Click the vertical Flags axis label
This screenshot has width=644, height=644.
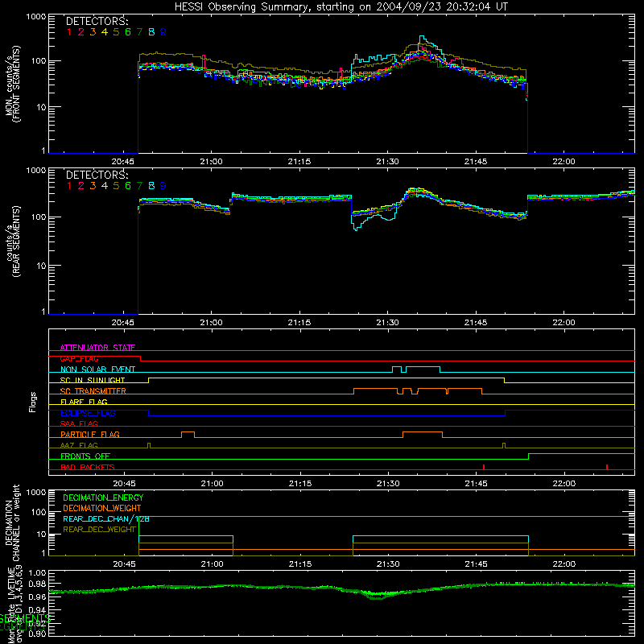click(33, 402)
